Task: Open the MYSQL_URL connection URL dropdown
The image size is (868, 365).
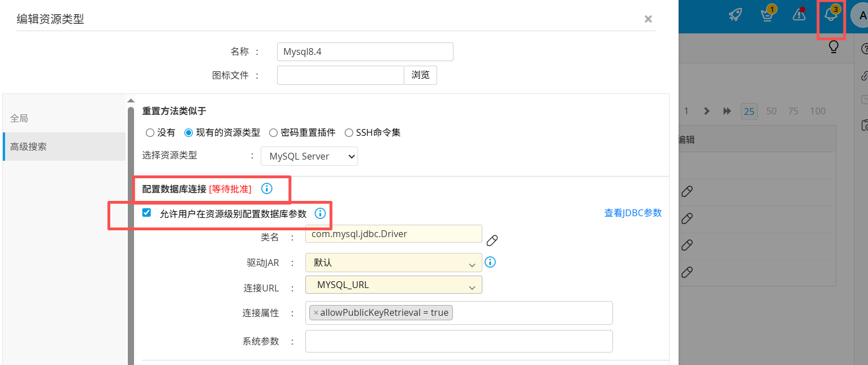Action: tap(394, 285)
